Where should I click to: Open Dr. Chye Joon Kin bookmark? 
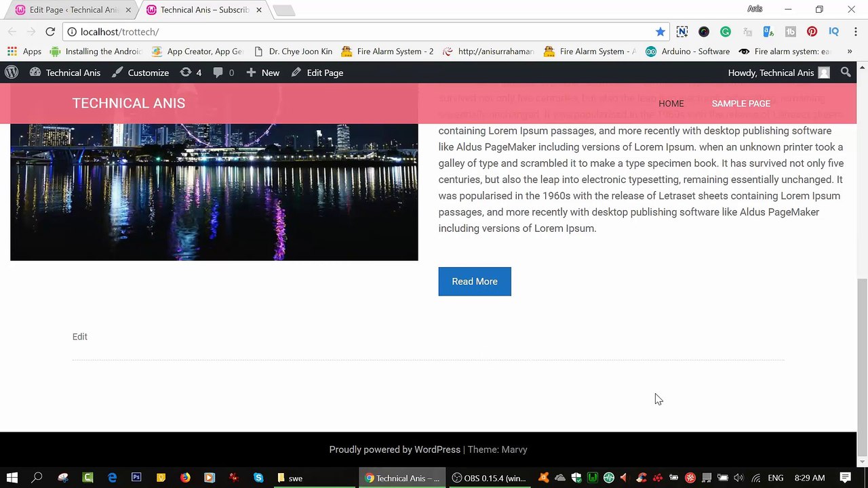293,52
